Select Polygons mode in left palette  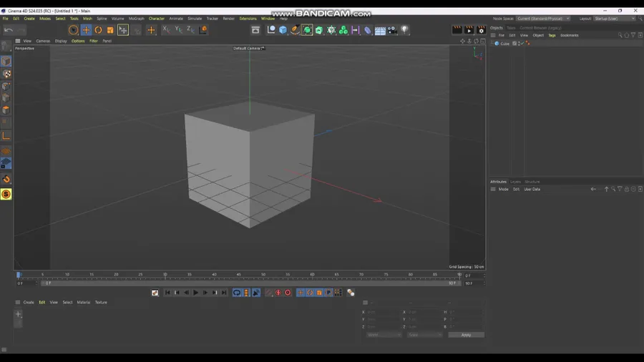point(6,110)
